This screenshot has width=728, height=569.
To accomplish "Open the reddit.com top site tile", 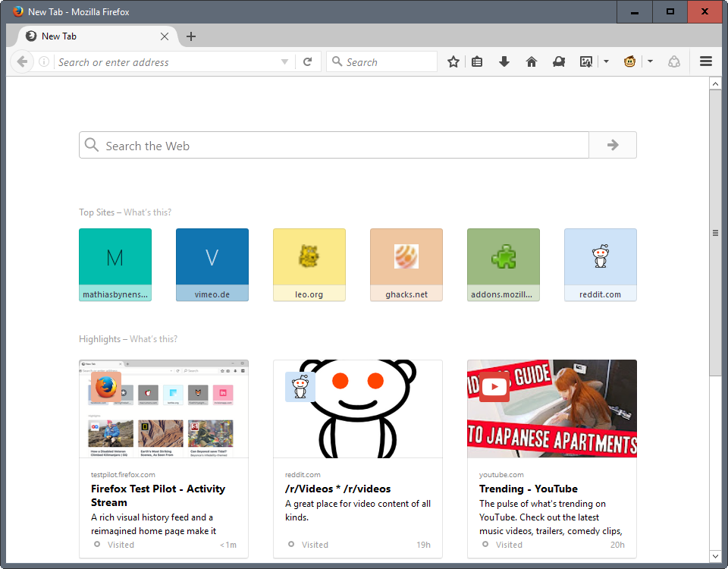I will coord(601,265).
